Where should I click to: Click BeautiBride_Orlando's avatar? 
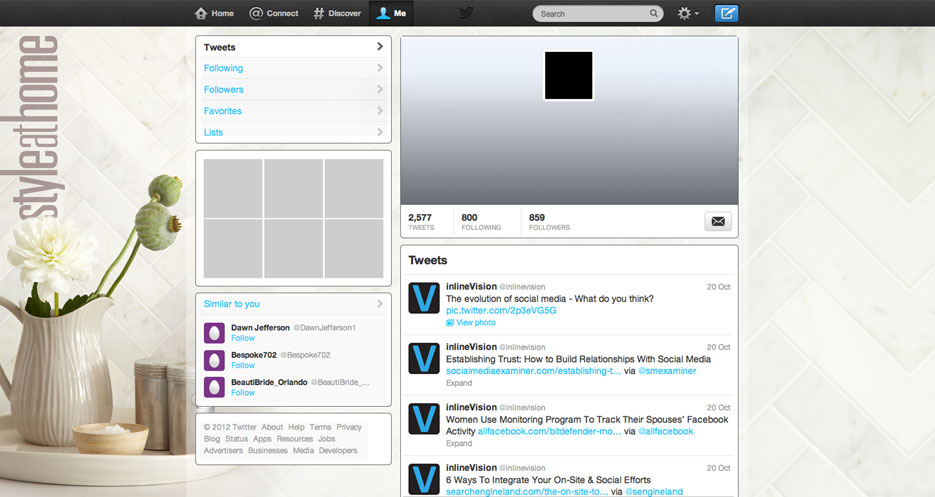pyautogui.click(x=214, y=387)
